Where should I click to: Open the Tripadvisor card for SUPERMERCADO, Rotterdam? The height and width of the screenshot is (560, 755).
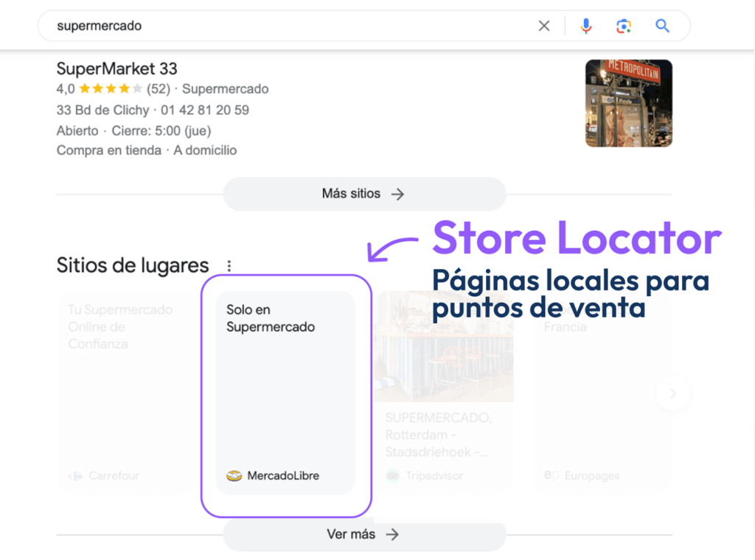click(x=444, y=392)
